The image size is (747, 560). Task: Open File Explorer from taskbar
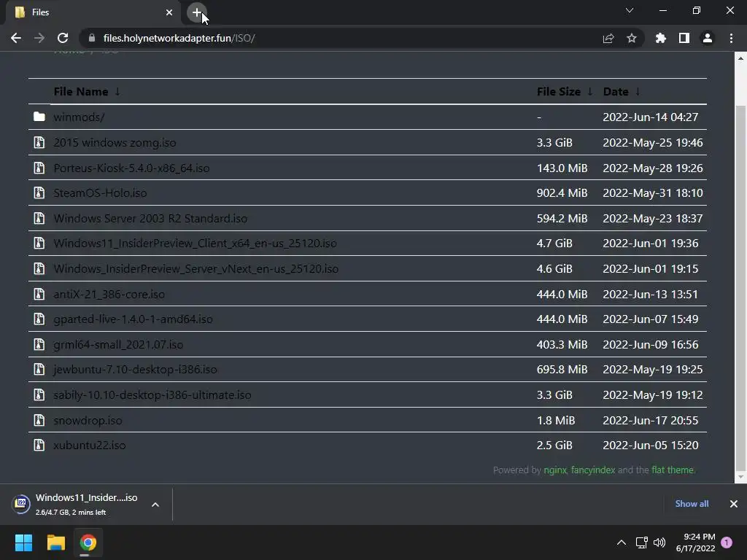55,542
